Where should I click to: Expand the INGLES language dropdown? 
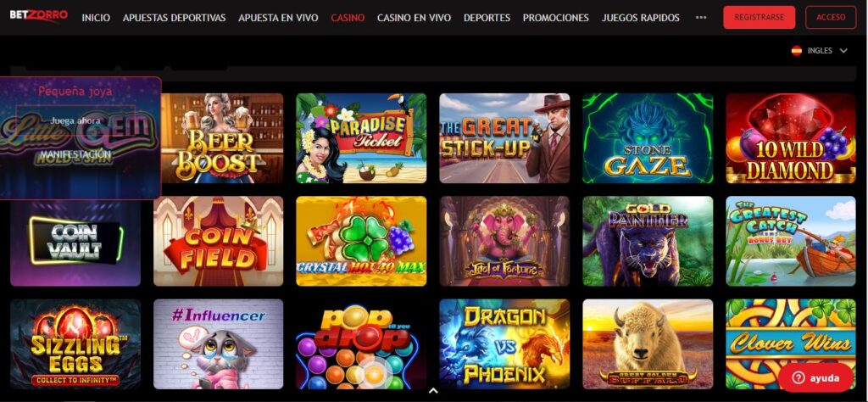pos(820,51)
